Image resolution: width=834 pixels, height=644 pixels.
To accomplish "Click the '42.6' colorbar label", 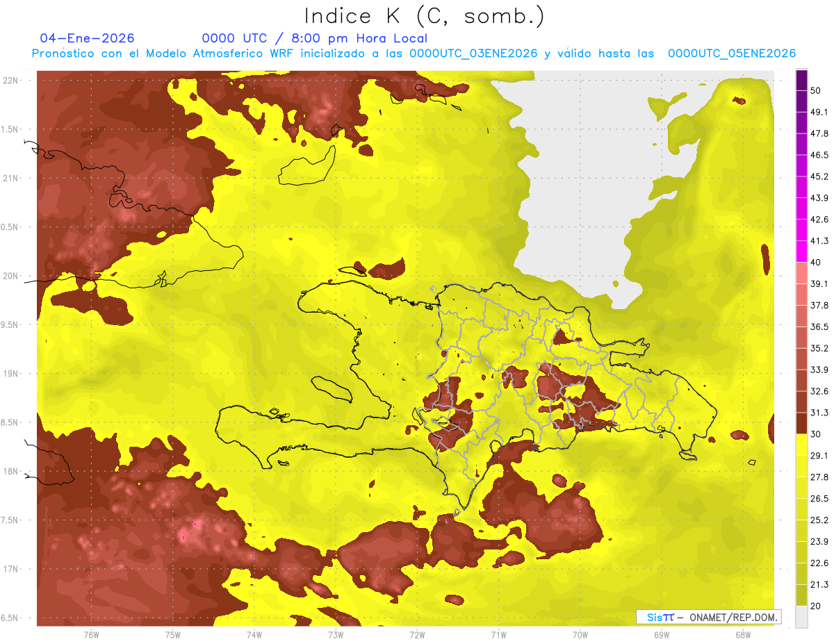I will tap(819, 220).
